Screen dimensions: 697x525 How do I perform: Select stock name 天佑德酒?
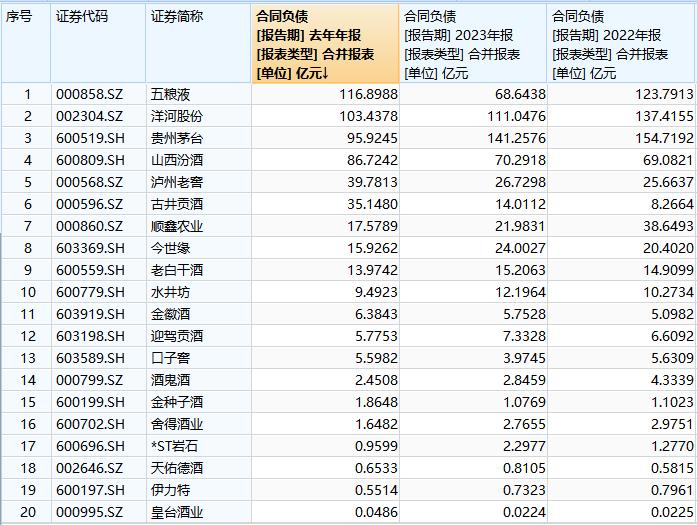coord(176,468)
